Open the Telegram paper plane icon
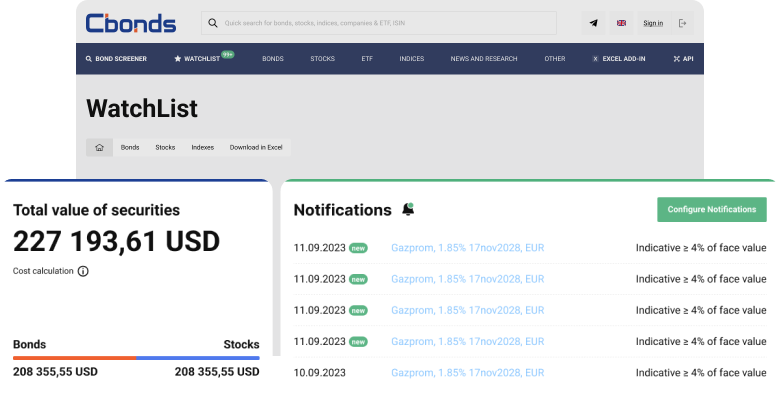This screenshot has height=399, width=780. tap(593, 23)
